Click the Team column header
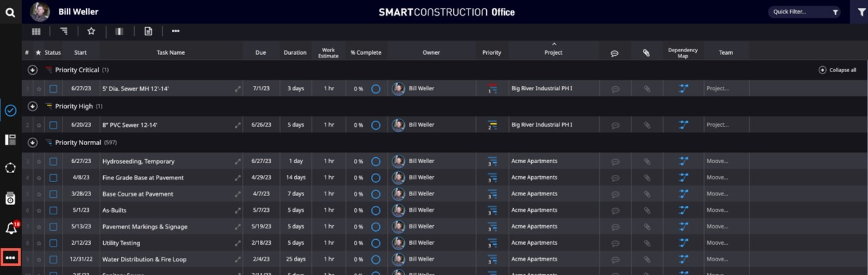Image resolution: width=868 pixels, height=275 pixels. pos(726,53)
